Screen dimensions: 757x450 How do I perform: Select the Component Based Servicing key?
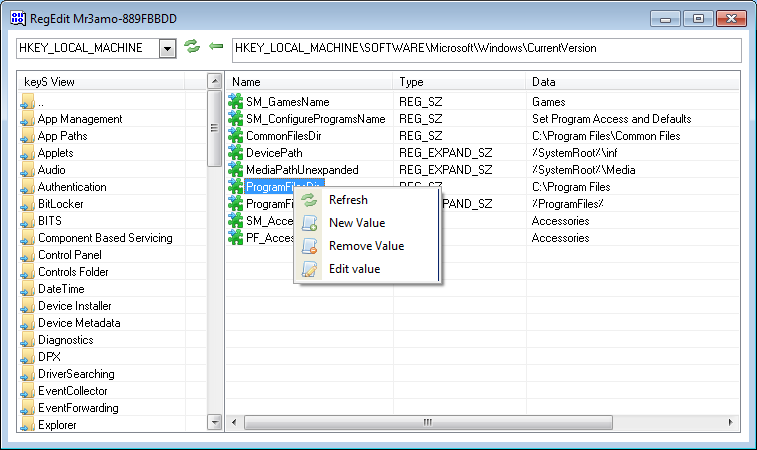click(x=105, y=238)
